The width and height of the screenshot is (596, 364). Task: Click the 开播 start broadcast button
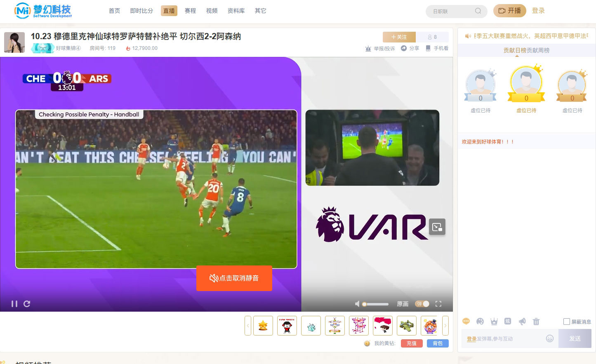(510, 11)
